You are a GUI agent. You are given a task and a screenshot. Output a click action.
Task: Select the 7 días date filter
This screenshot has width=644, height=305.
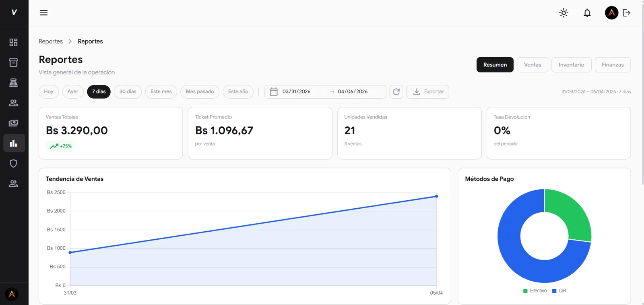pos(99,91)
